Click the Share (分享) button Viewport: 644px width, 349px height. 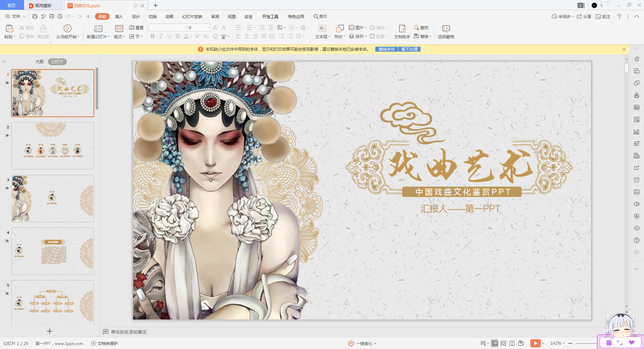(x=584, y=16)
